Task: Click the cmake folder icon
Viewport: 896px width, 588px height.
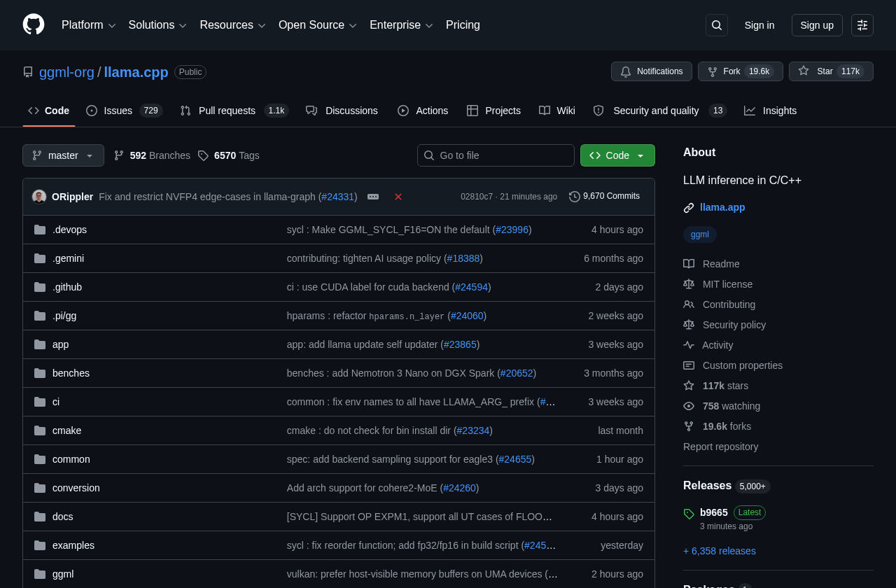Action: tap(40, 430)
